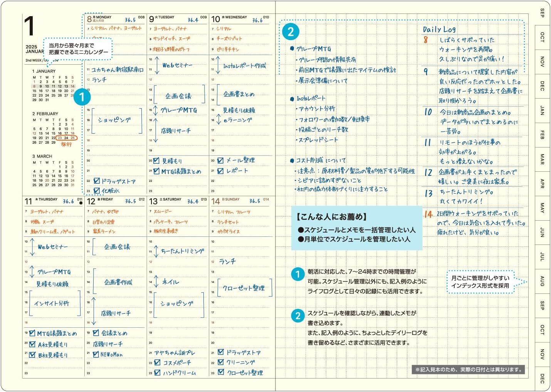Click the Daily Log heading
Image resolution: width=551 pixels, height=392 pixels.
tap(439, 29)
